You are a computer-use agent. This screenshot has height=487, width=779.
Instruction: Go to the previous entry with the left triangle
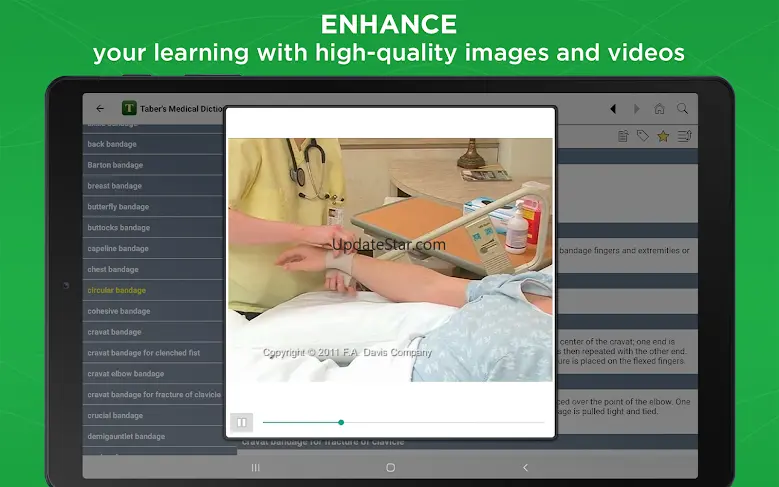coord(613,109)
